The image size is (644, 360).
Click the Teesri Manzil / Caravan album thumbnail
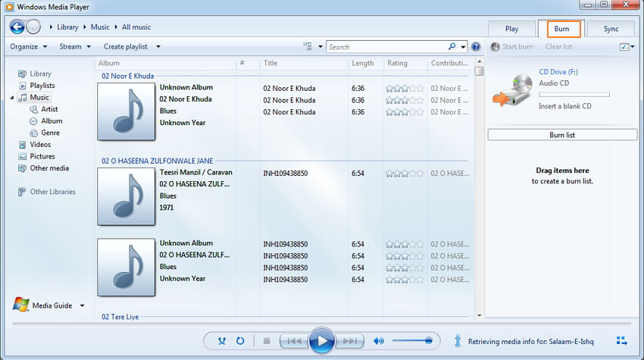click(x=126, y=196)
